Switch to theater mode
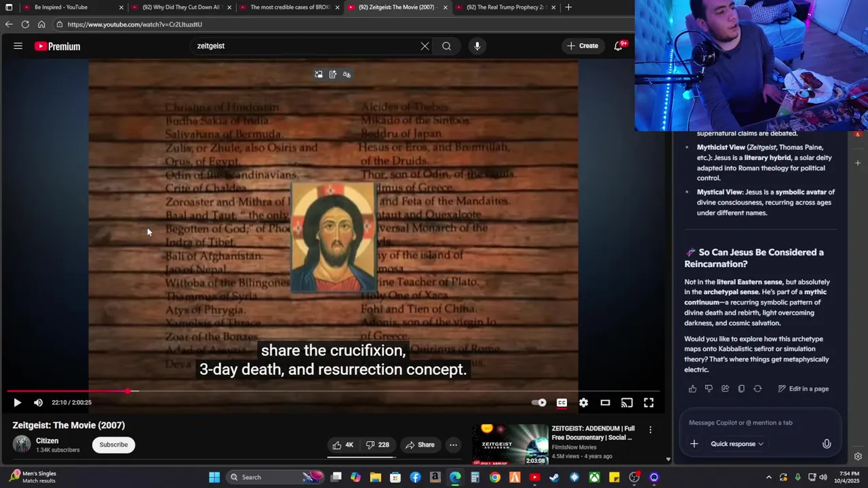Viewport: 868px width, 488px height. 605,403
